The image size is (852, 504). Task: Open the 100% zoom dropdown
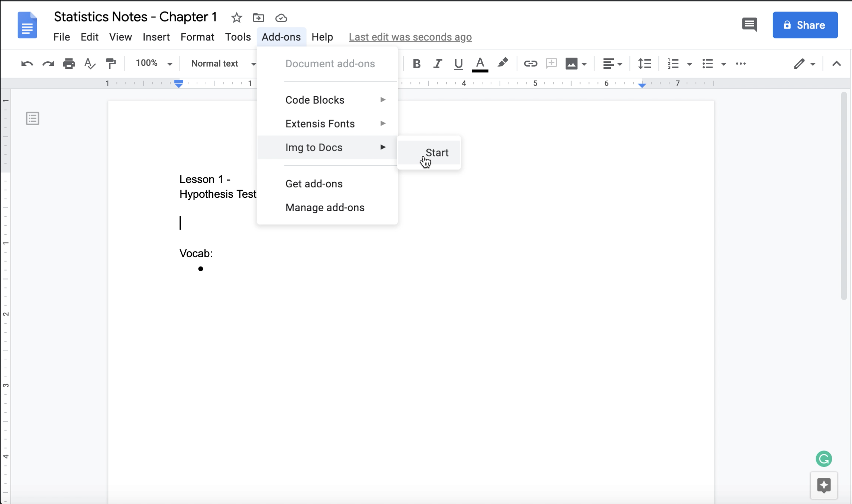tap(154, 64)
